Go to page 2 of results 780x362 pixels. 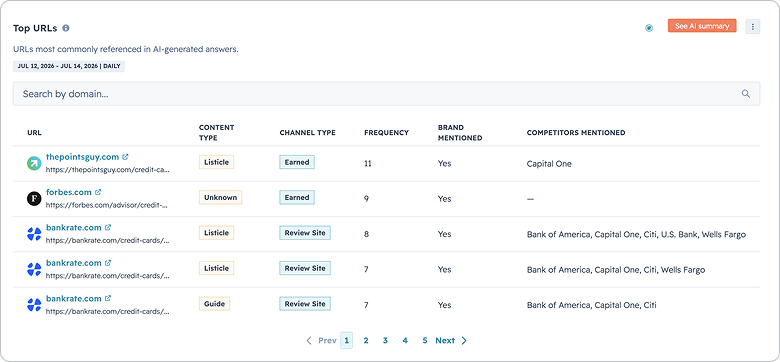point(366,341)
